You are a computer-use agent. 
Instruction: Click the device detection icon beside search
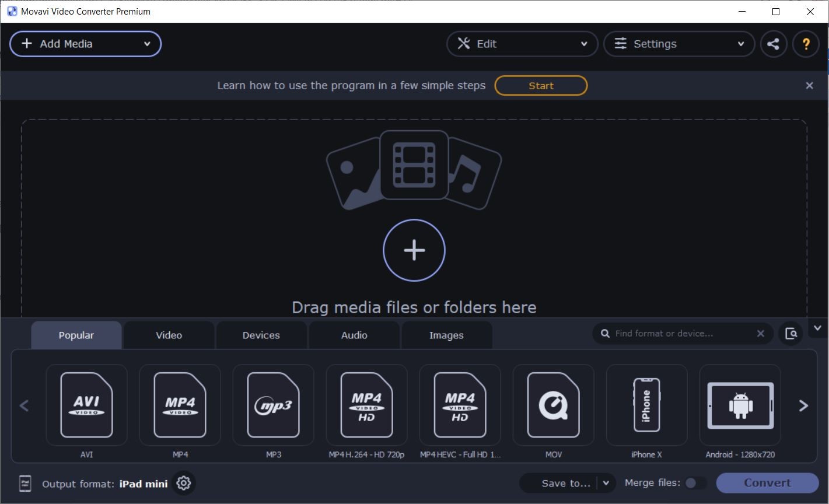791,334
